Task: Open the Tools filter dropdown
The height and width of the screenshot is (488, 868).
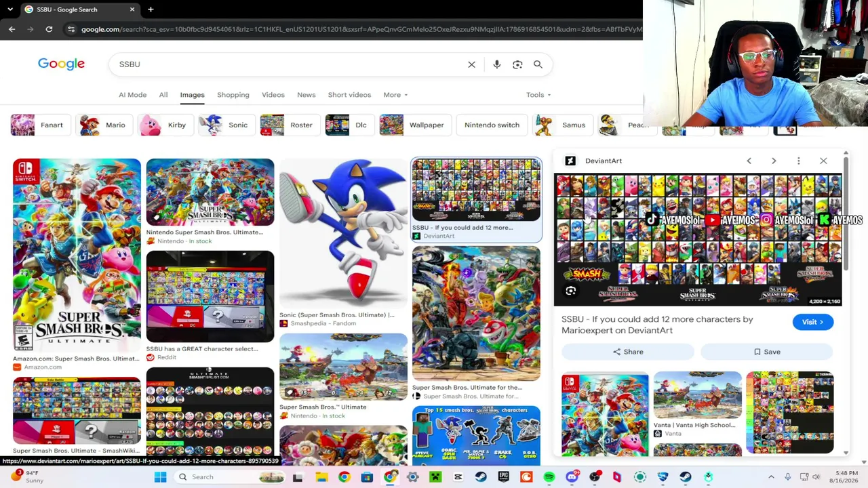Action: (x=538, y=95)
